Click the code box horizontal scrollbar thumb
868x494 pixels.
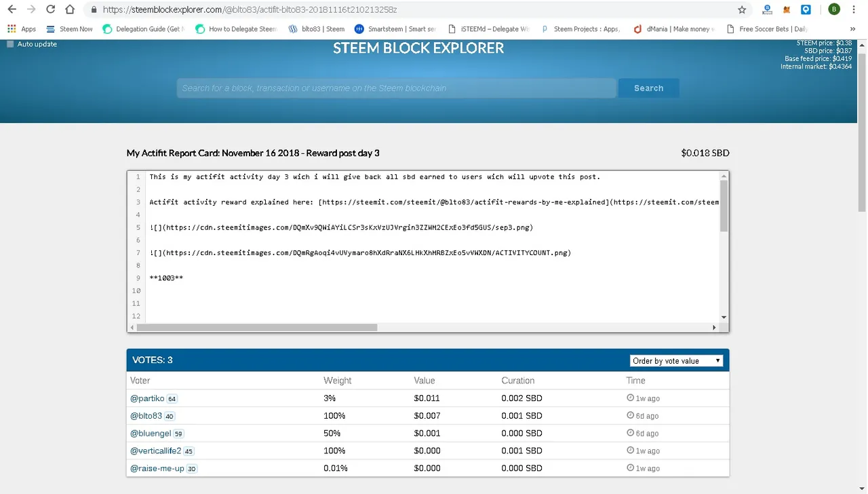(x=256, y=327)
